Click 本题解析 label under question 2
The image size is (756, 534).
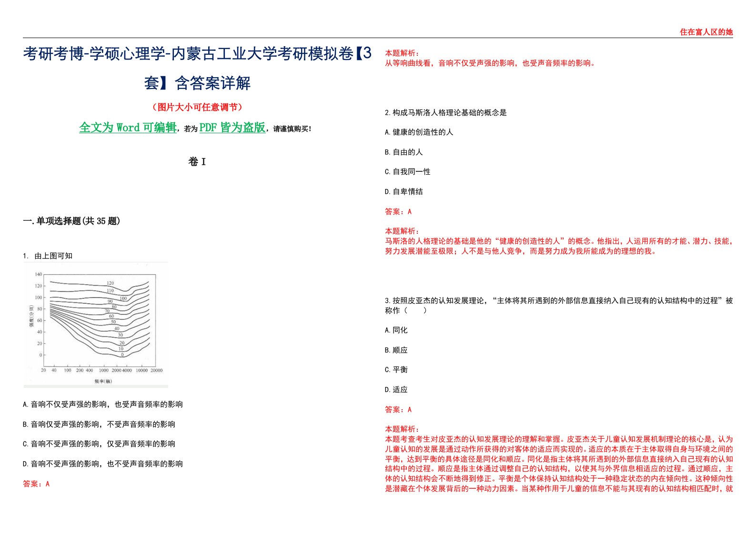click(x=402, y=231)
